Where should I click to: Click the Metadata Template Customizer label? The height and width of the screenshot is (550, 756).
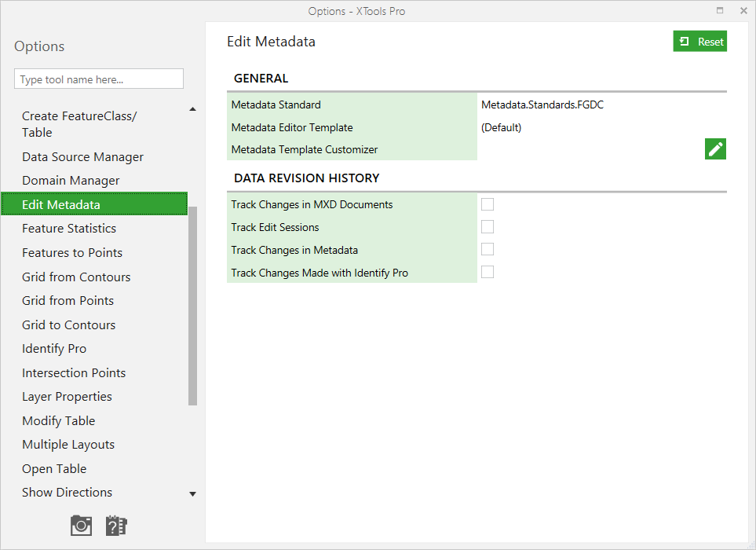tap(305, 149)
